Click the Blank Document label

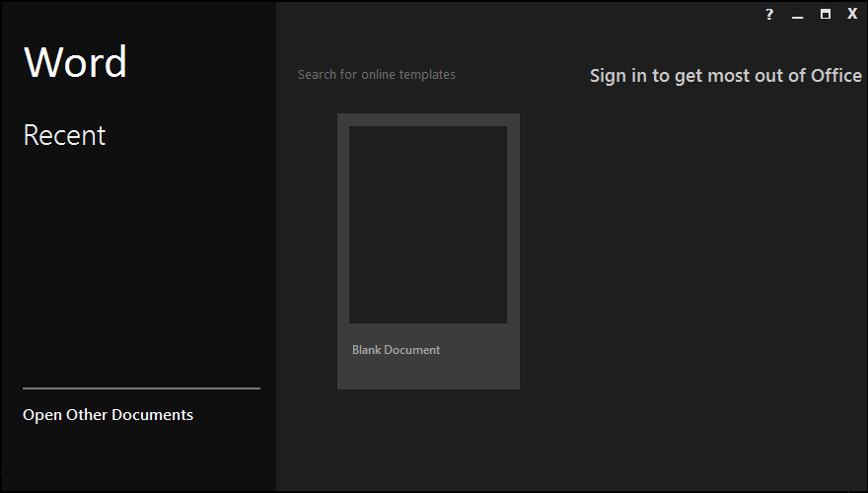point(396,350)
